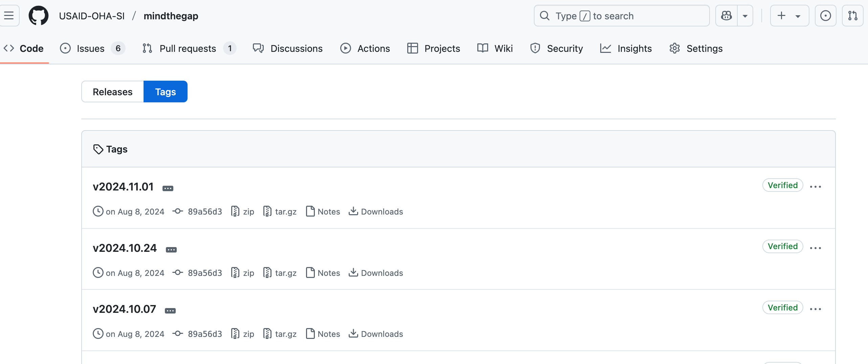View Notes for v2024.10.24
868x364 pixels.
[323, 273]
